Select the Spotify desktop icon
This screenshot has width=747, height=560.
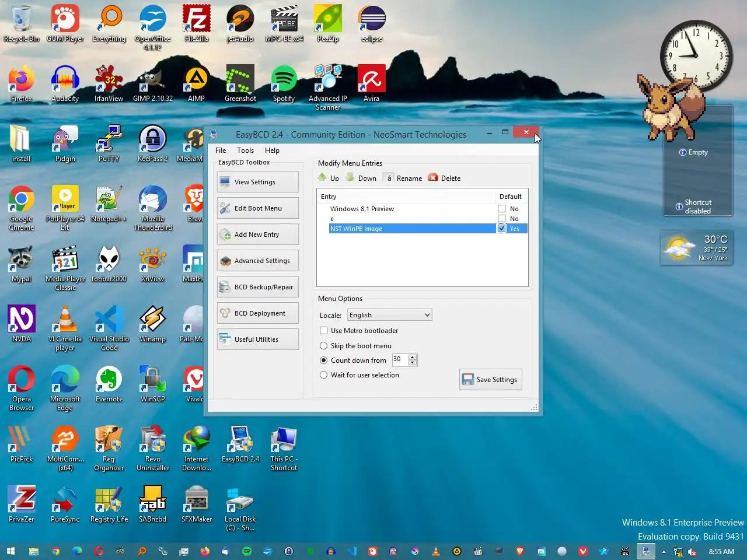284,84
